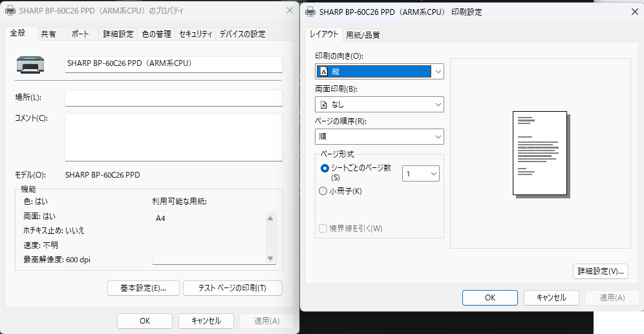The height and width of the screenshot is (334, 644).
Task: Open ページの順序 dropdown
Action: tap(379, 137)
